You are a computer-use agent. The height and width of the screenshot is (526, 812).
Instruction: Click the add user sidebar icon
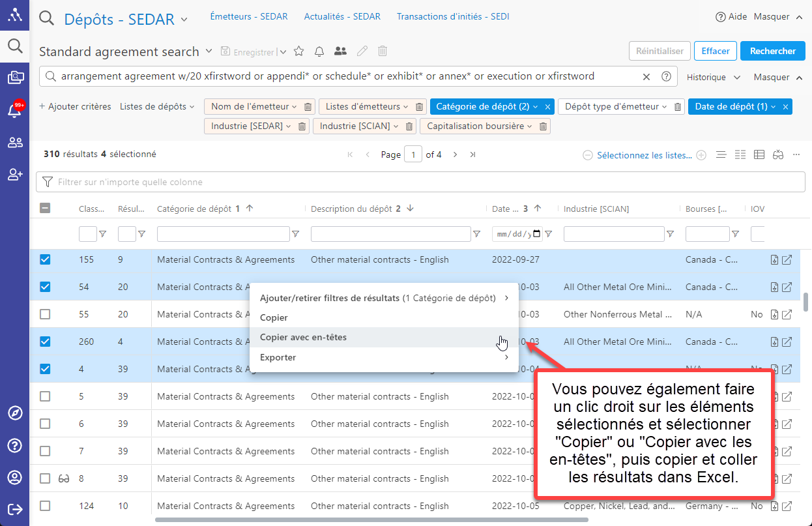click(x=14, y=174)
